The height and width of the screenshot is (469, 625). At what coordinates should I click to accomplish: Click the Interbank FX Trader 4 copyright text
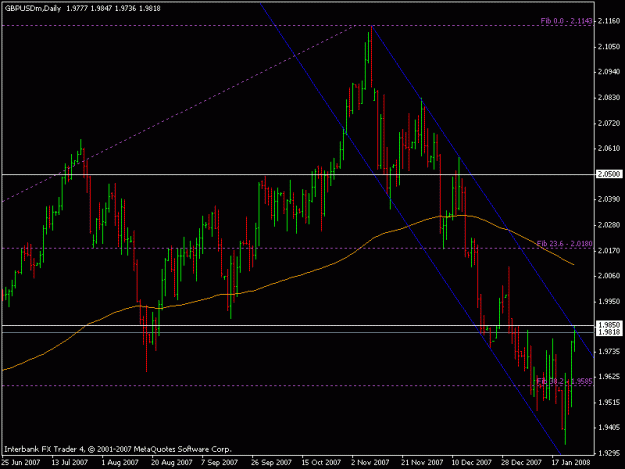[x=118, y=449]
